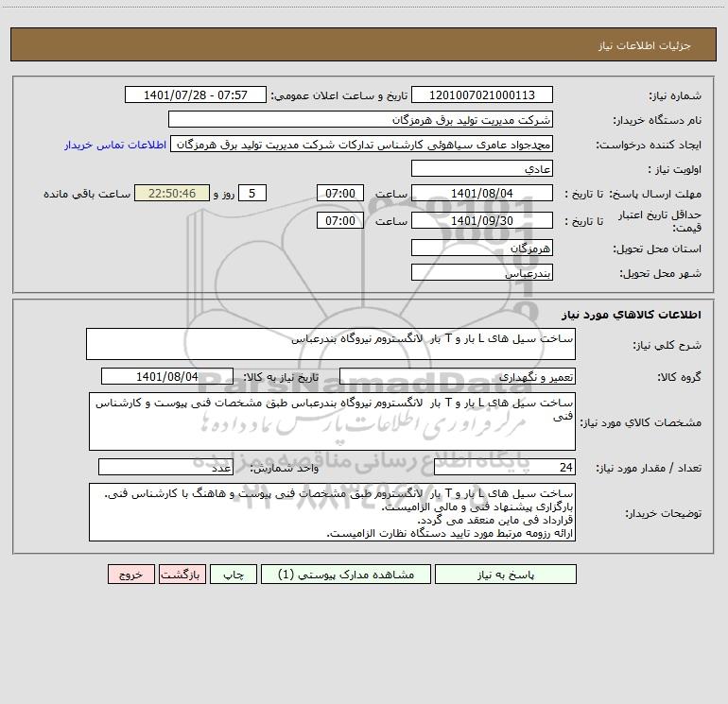Click the تعداد / مقدار مورد نیاز label
The image size is (728, 704).
(x=649, y=469)
